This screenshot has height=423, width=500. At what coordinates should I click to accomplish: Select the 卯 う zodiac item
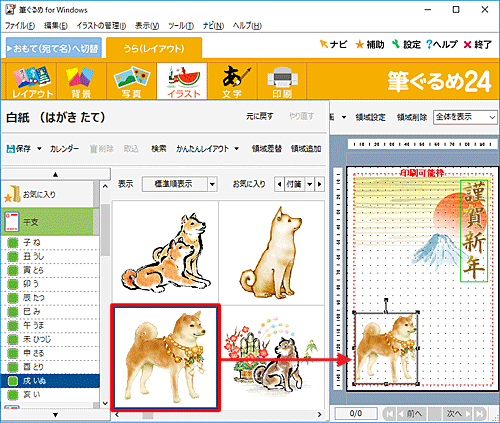pos(50,284)
